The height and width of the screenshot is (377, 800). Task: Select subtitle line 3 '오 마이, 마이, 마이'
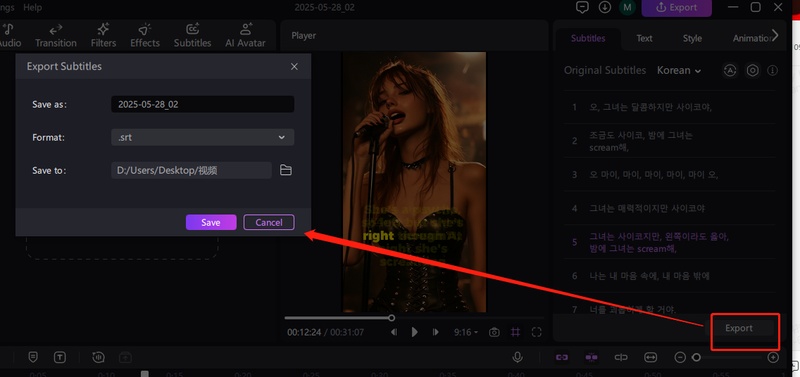[670, 174]
